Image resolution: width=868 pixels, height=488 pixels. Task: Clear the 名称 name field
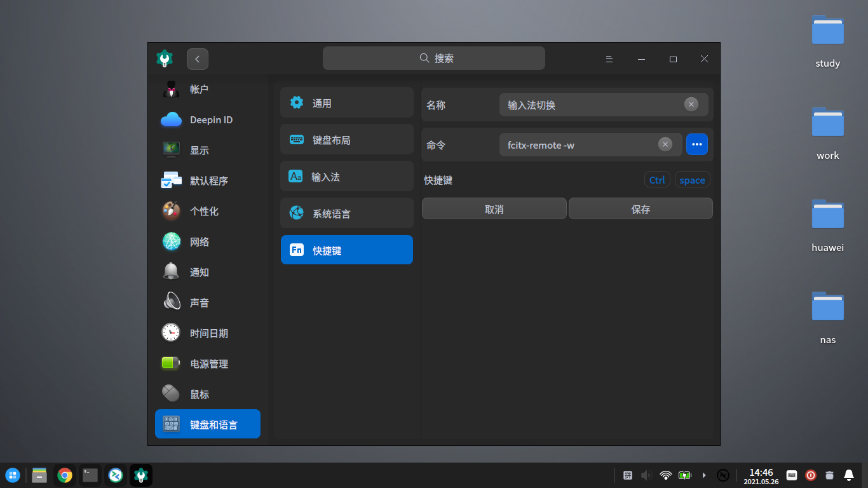[691, 104]
